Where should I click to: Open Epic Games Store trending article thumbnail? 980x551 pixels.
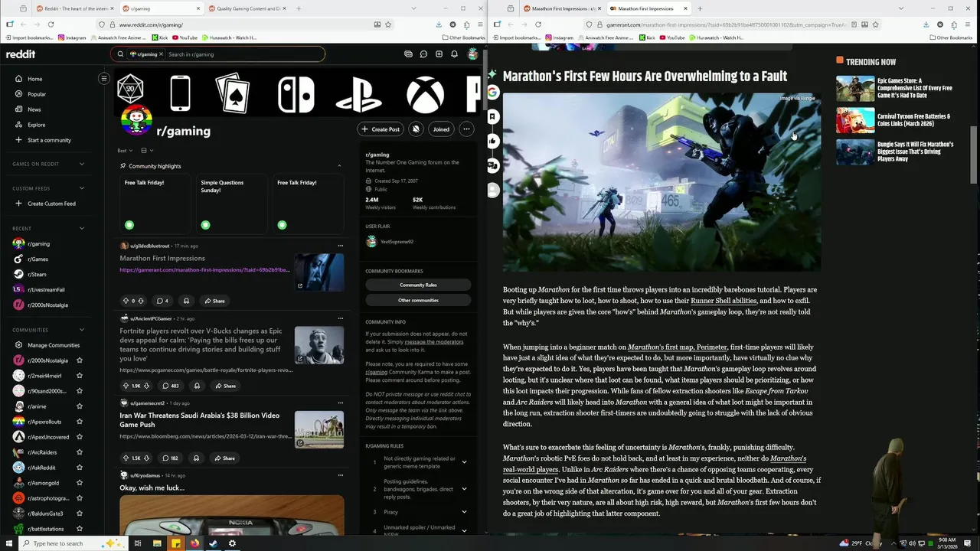click(855, 88)
